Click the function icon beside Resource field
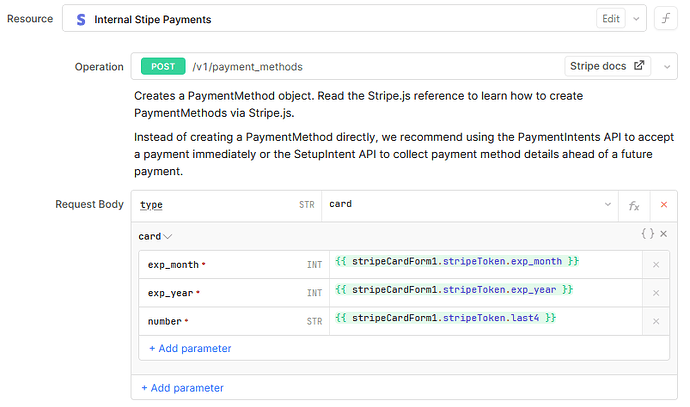This screenshot has height=407, width=690. (x=666, y=18)
